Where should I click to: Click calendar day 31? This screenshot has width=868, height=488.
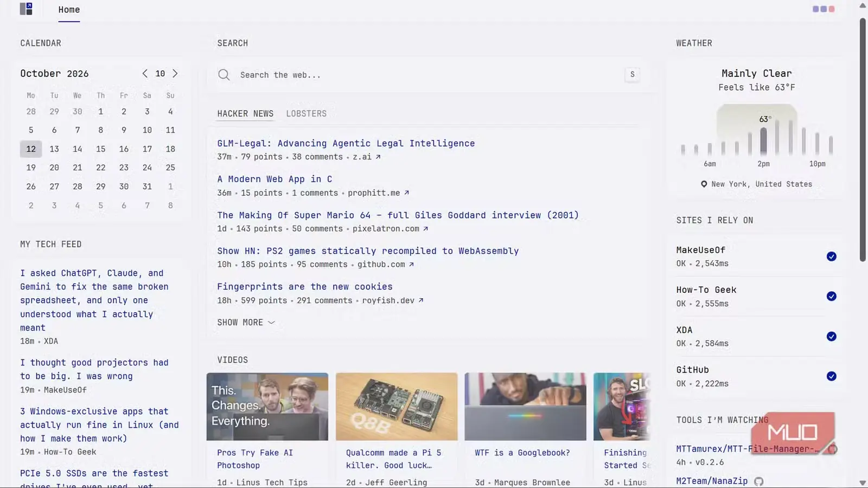pyautogui.click(x=147, y=187)
